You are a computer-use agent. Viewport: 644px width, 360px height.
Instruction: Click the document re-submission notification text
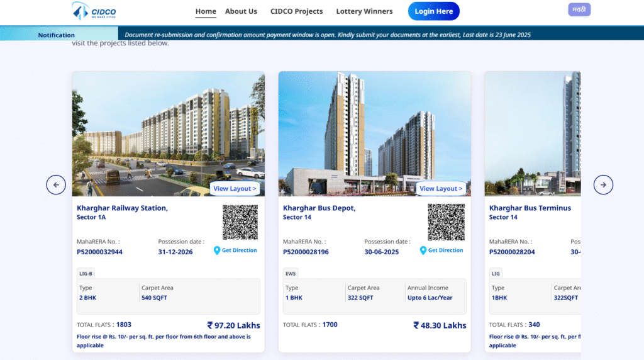pos(327,35)
